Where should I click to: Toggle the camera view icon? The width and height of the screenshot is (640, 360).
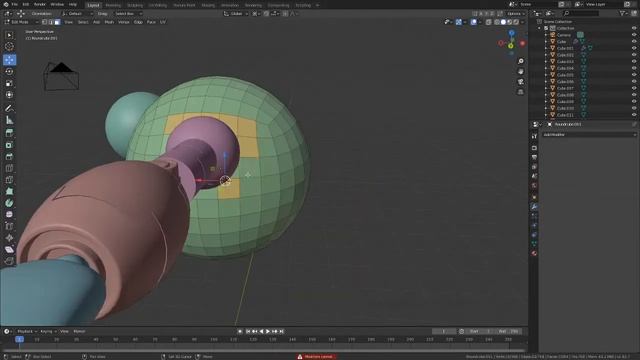[x=521, y=82]
